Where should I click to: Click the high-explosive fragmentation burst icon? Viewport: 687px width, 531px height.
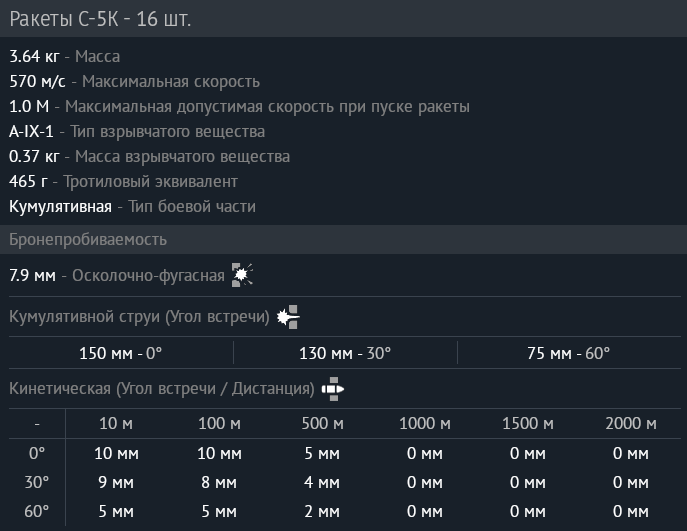click(x=242, y=275)
